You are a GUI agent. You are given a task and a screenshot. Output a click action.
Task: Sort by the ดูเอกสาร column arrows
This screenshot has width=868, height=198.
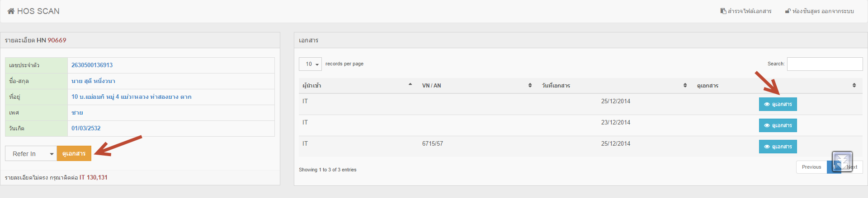click(x=854, y=85)
